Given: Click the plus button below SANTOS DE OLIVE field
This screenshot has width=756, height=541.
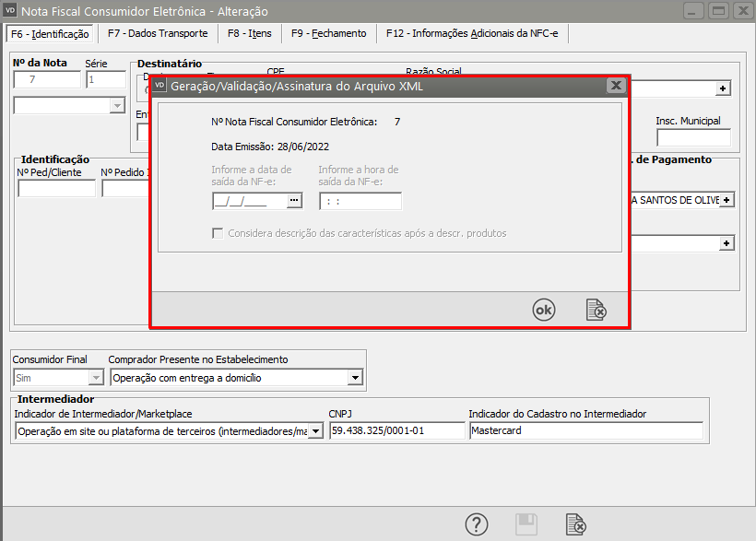Looking at the screenshot, I should [726, 243].
